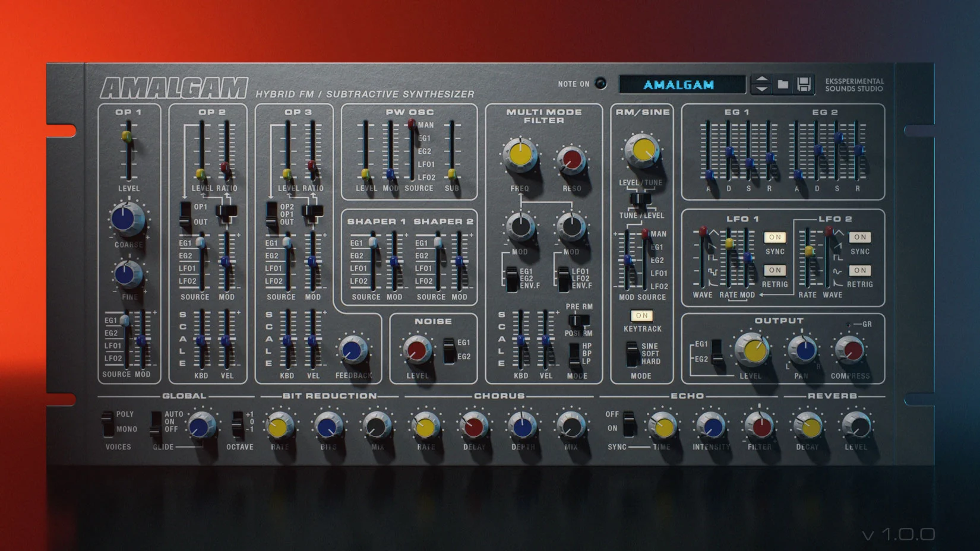Switch the filter HP BP LP mode selector
The image size is (980, 551).
[x=574, y=354]
